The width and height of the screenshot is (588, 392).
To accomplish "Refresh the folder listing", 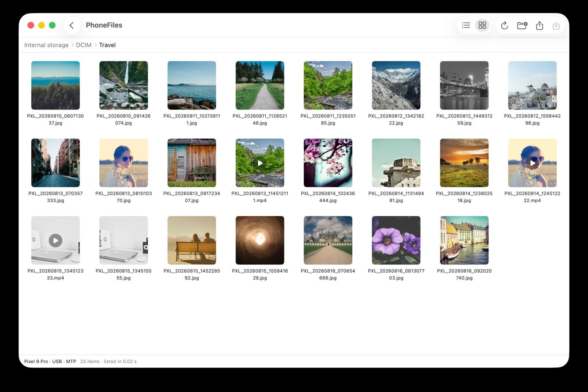I will click(505, 25).
